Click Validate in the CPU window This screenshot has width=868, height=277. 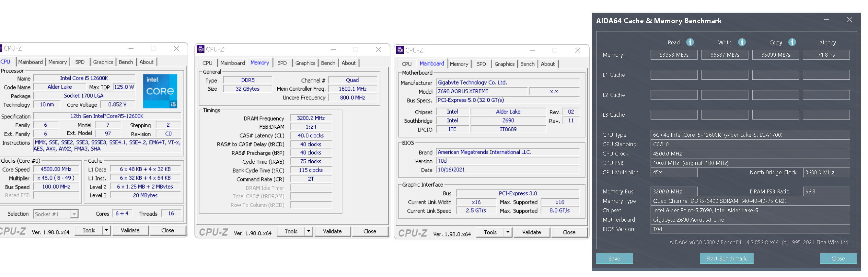[130, 230]
